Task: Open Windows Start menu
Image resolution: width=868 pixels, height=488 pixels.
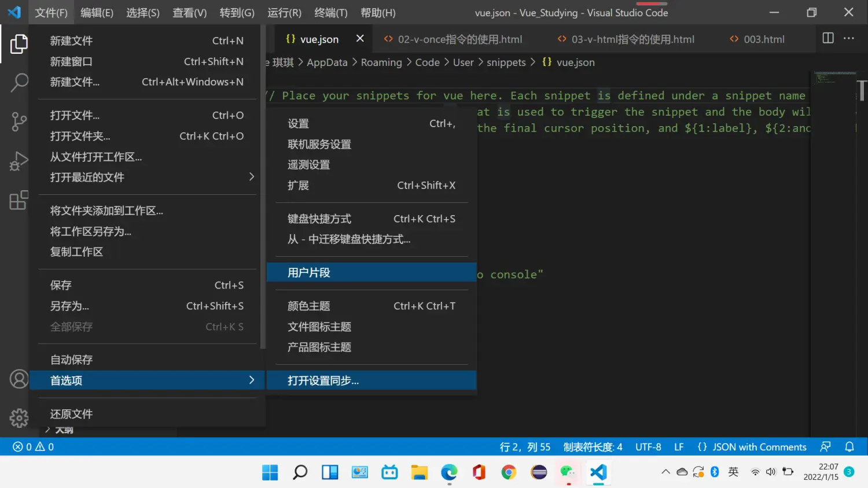Action: tap(270, 472)
